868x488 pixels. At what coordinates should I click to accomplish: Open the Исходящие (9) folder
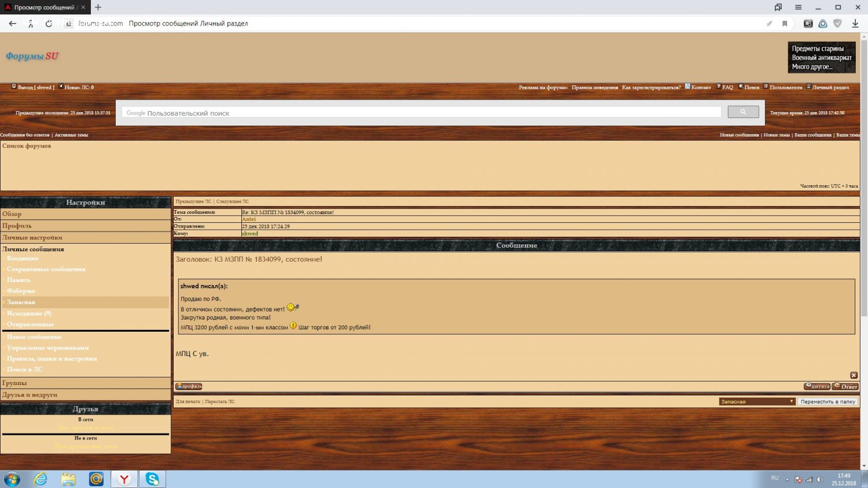click(29, 313)
